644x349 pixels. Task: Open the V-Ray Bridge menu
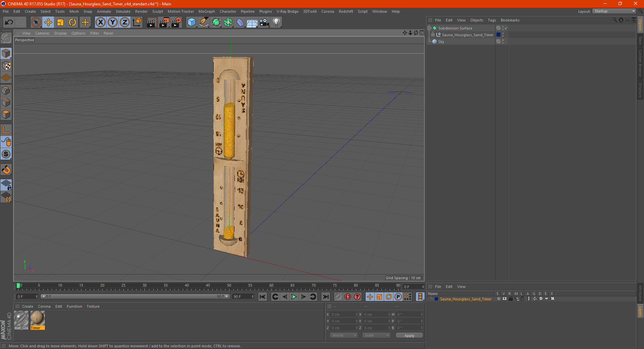(x=287, y=11)
